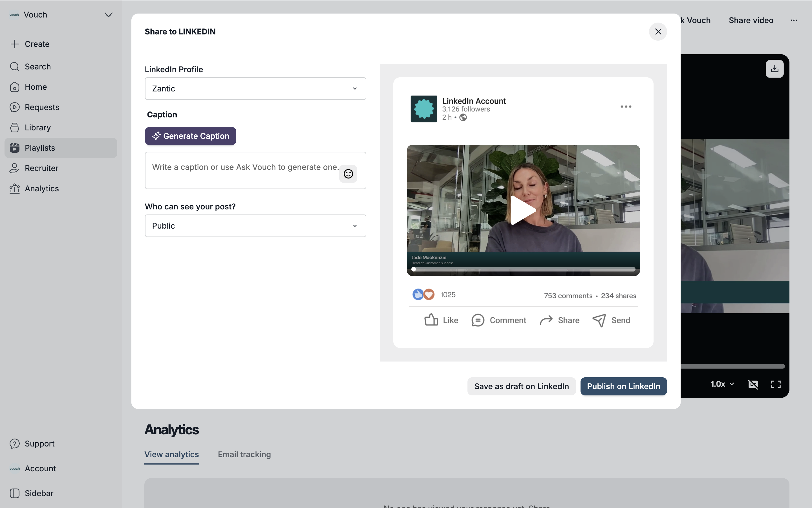Click the Generate Caption button
812x508 pixels.
tap(190, 136)
